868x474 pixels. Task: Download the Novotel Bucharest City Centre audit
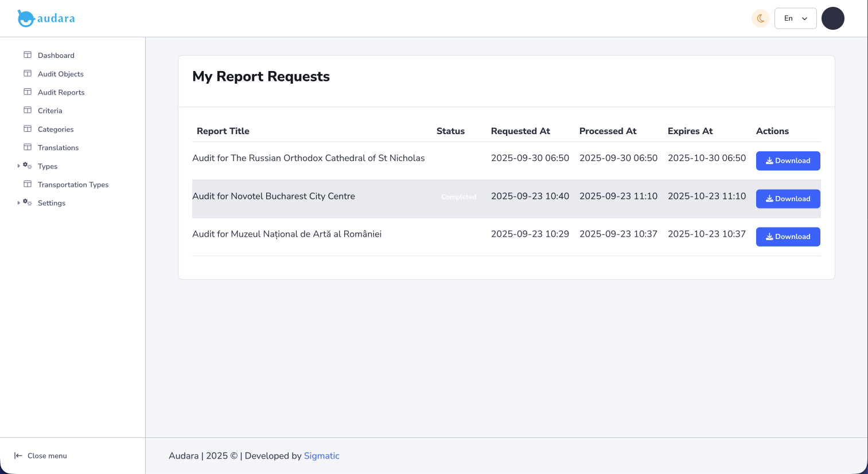788,199
